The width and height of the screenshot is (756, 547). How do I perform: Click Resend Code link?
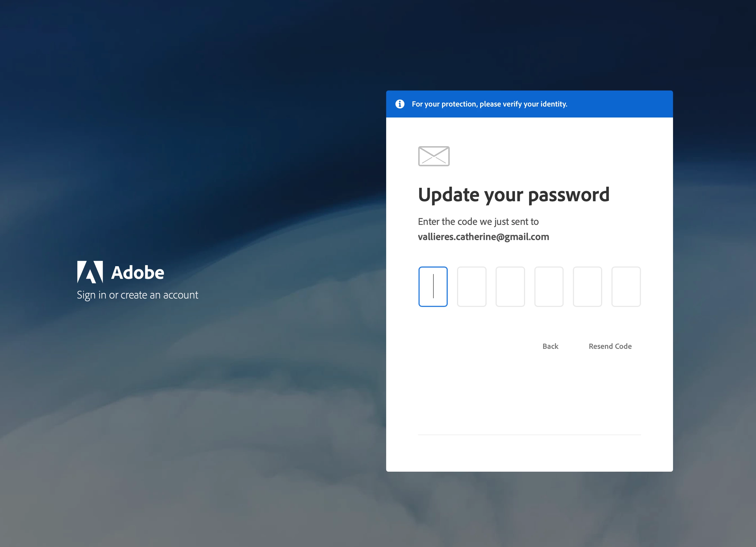610,346
